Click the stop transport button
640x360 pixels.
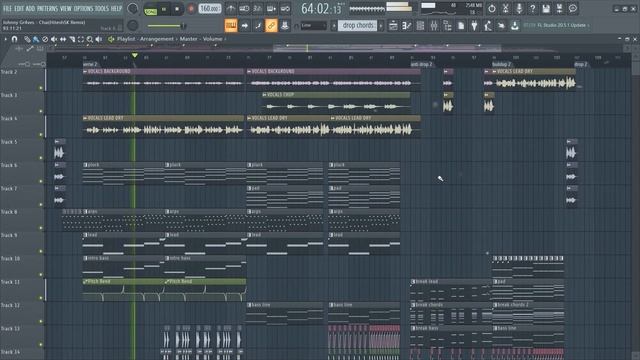pyautogui.click(x=177, y=9)
